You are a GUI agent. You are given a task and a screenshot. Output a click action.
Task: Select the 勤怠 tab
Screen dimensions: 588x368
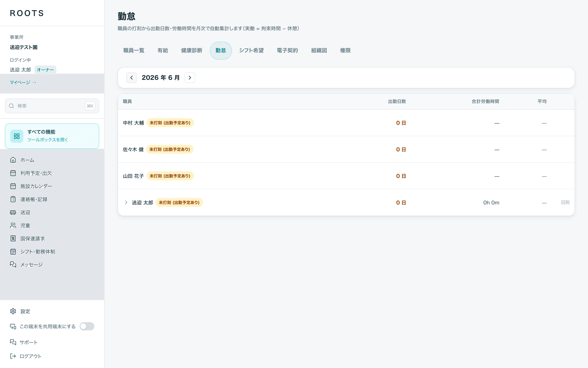tap(221, 50)
